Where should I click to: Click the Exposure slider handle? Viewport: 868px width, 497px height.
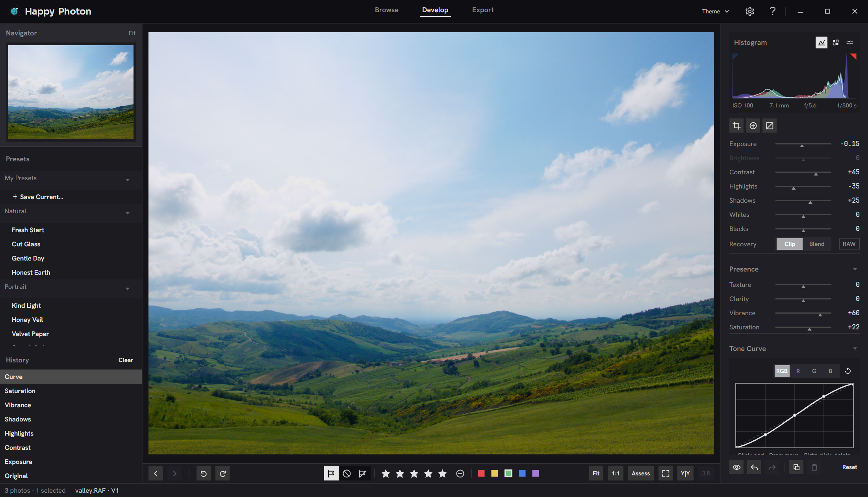coord(802,146)
